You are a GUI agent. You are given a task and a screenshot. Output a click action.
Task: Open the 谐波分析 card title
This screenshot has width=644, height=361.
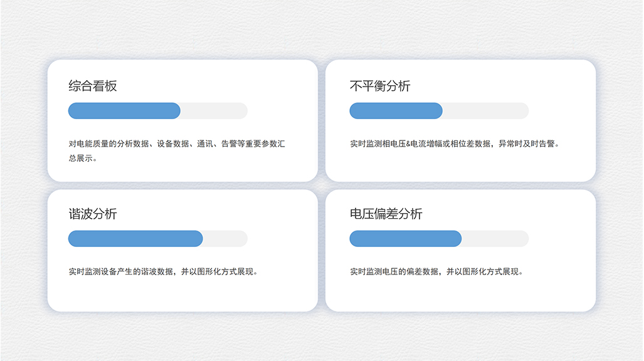[92, 214]
